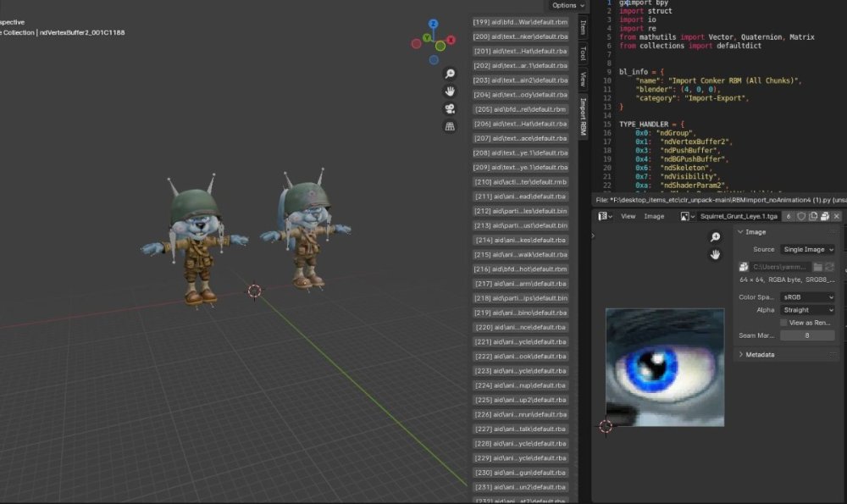Click the [216] aid\bfd...hot\default.rbm button

click(x=520, y=269)
